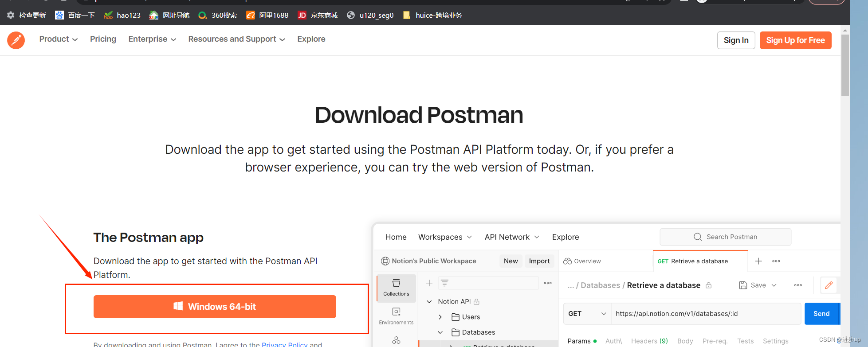Download Windows 64-bit Postman
Image resolution: width=868 pixels, height=347 pixels.
215,307
